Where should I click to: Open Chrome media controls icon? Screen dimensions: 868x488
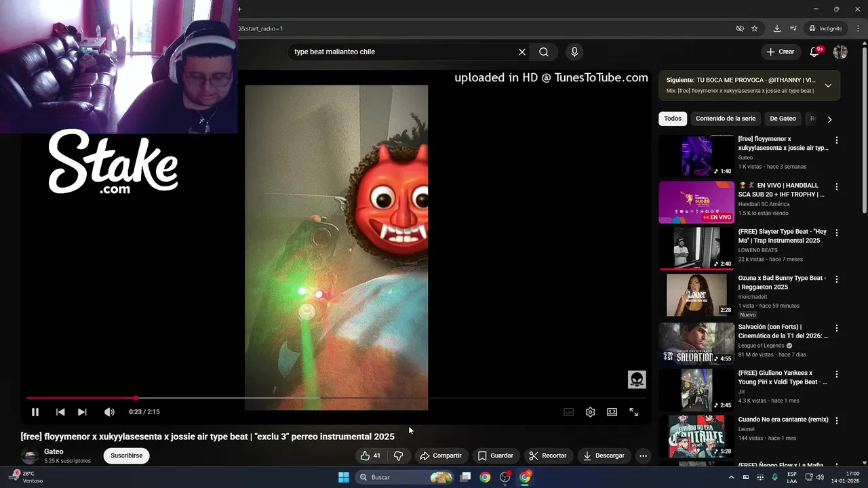point(793,28)
